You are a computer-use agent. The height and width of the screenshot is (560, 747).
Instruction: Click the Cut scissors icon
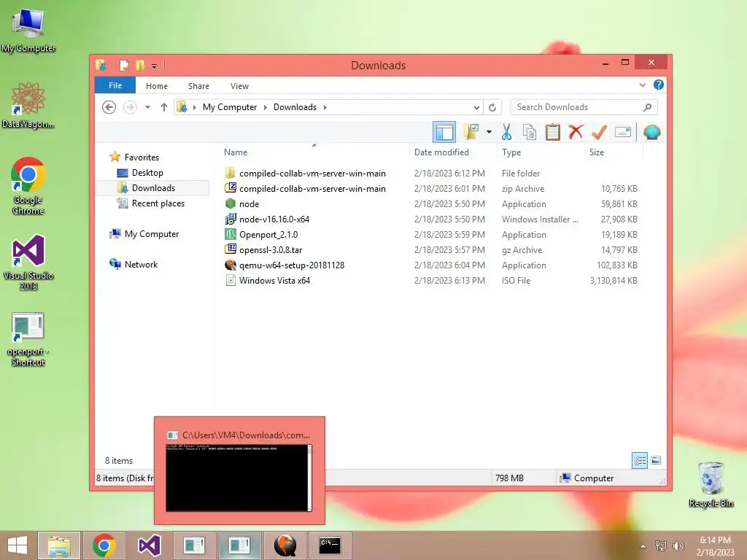point(506,132)
